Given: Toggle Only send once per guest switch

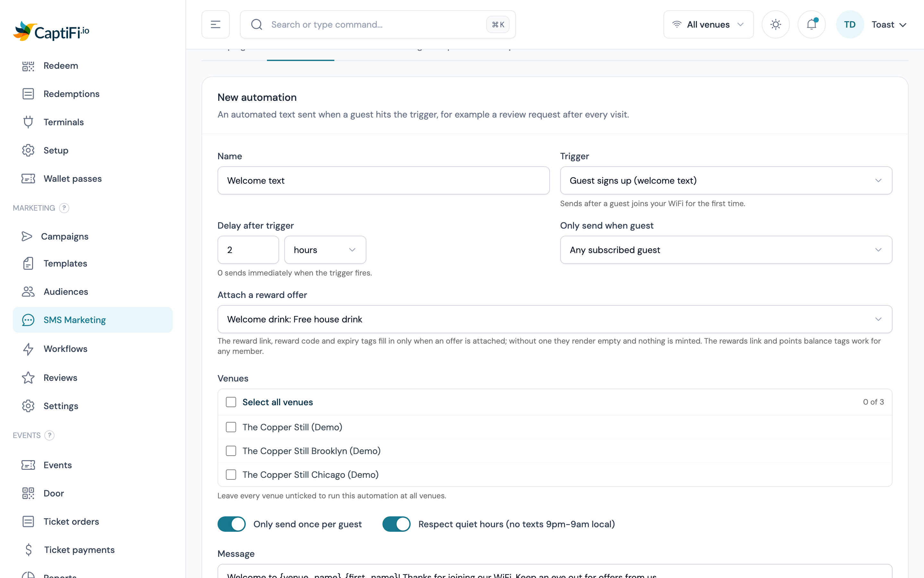Looking at the screenshot, I should (x=231, y=524).
